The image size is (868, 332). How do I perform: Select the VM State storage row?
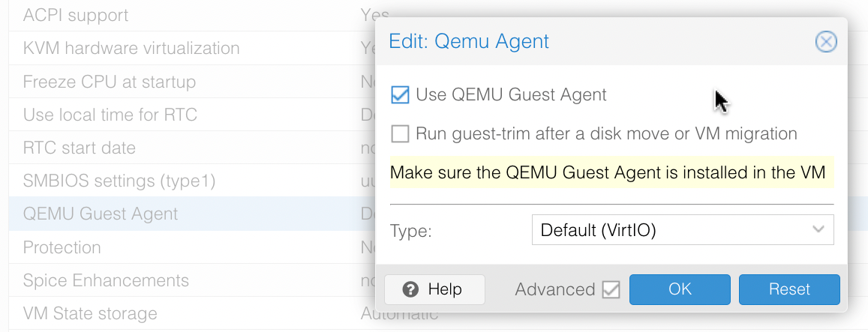pos(192,314)
